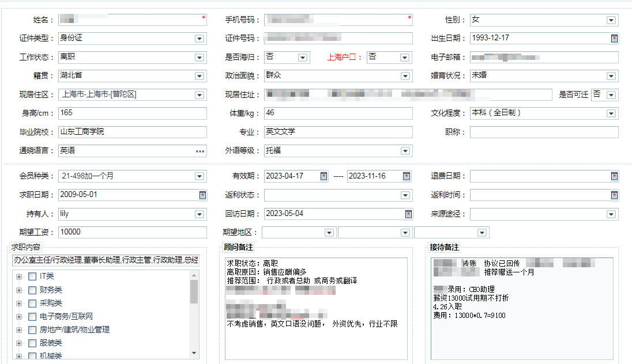Click inside the 顾问备注 text area

pos(316,309)
